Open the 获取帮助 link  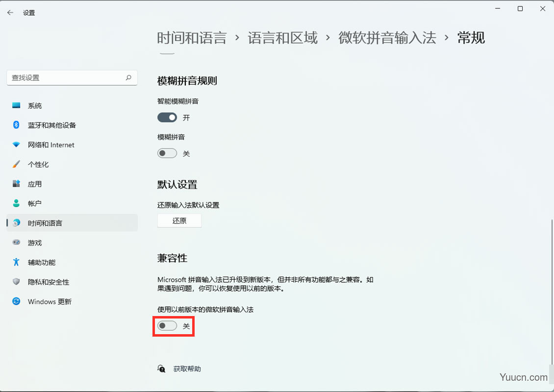click(x=187, y=368)
